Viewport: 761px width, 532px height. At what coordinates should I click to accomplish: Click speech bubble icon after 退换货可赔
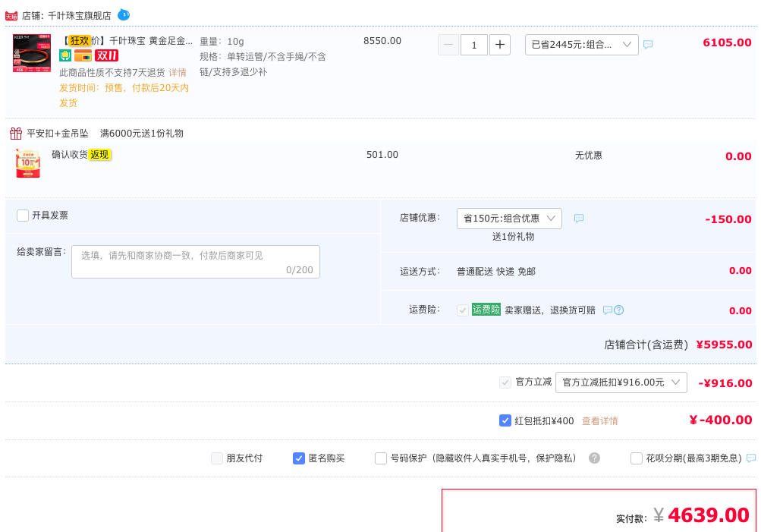click(607, 310)
